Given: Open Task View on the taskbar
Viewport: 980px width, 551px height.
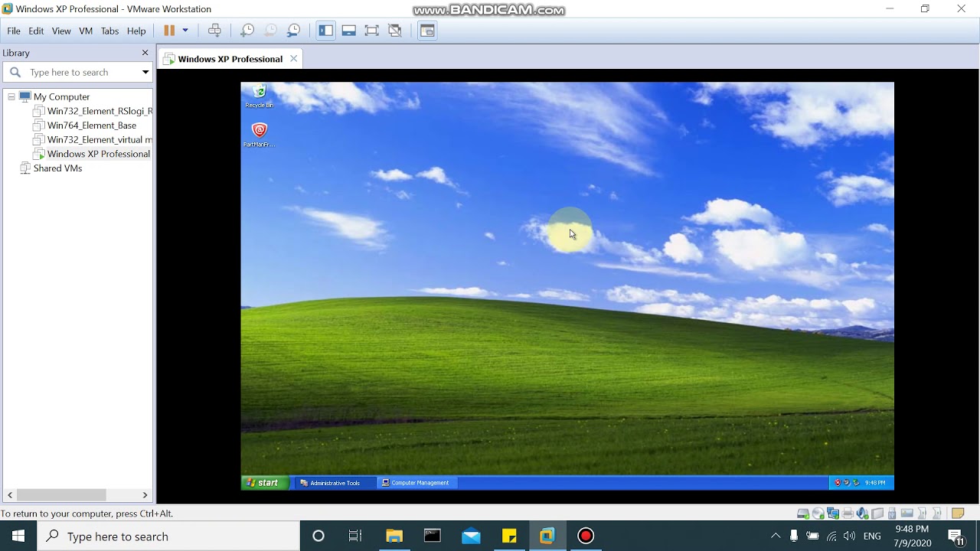Looking at the screenshot, I should (x=355, y=536).
